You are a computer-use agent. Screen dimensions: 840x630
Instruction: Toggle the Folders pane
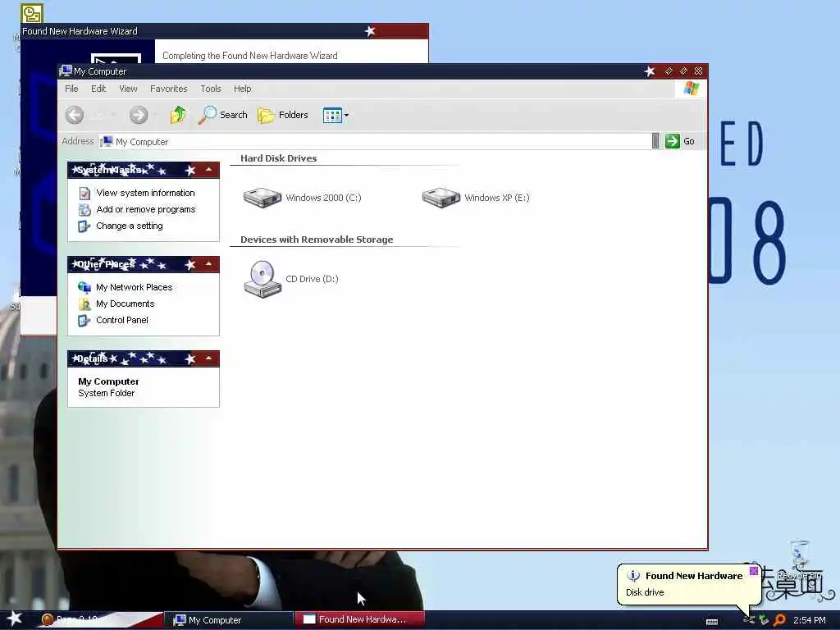pyautogui.click(x=283, y=115)
